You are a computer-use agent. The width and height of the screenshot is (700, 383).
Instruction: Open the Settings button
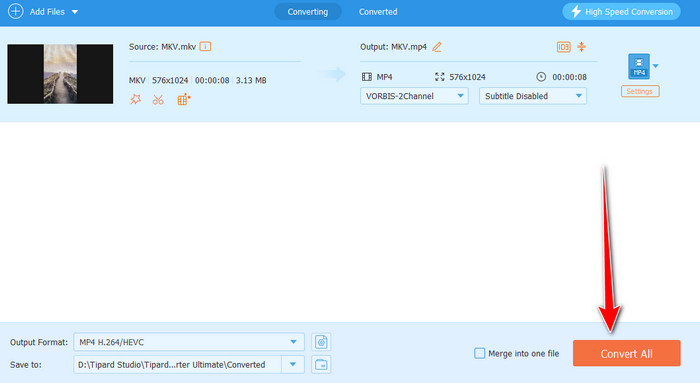(640, 91)
